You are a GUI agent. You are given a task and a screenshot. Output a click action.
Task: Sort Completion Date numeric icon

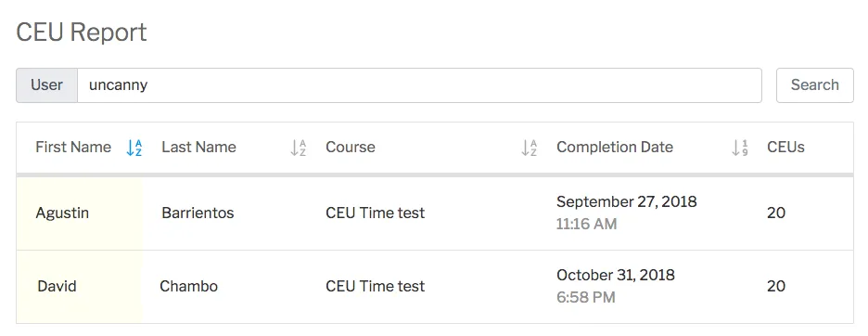tap(740, 148)
